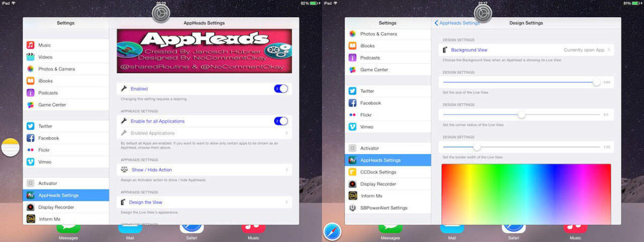Open Activator in left screenshot sidebar
This screenshot has width=644, height=242.
point(65,183)
